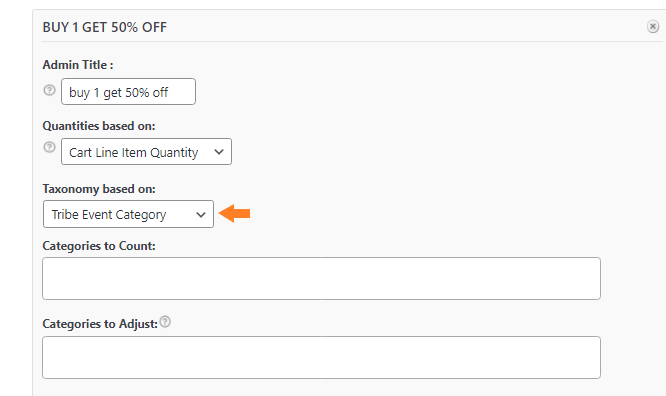
Task: Open help icon beside Admin Title field
Action: (50, 90)
